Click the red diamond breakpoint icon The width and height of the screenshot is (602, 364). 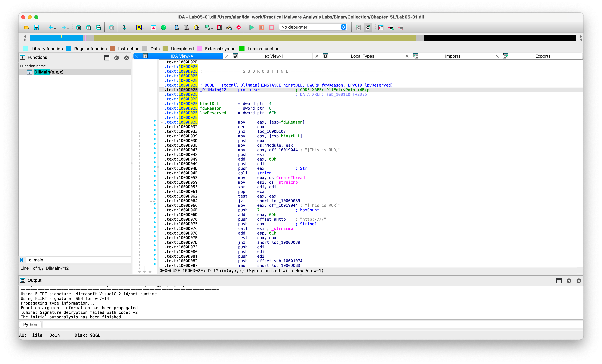pos(239,27)
